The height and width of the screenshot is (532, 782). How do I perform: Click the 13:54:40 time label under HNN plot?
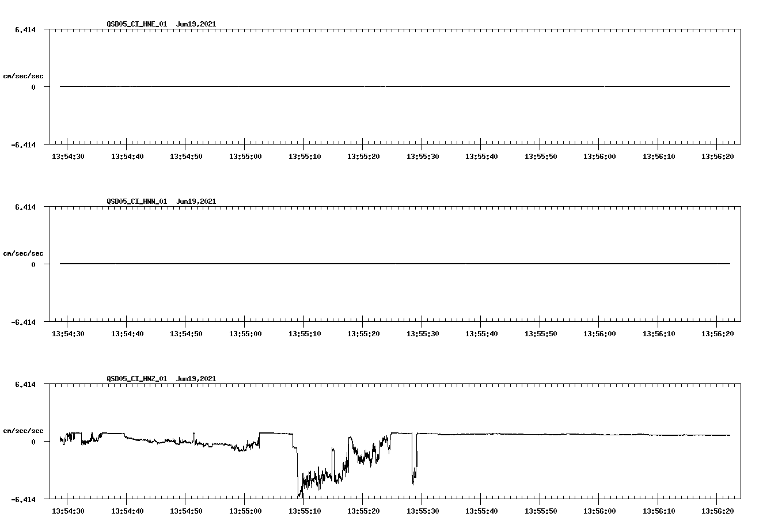[127, 334]
